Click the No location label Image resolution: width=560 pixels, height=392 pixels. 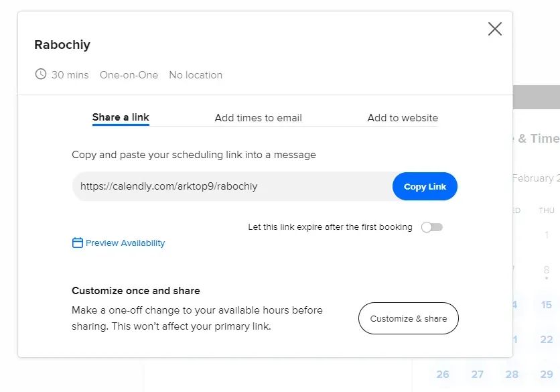pos(196,75)
